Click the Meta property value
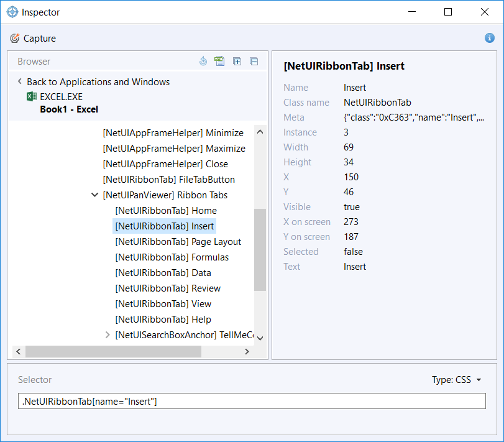The height and width of the screenshot is (442, 504). tap(414, 117)
